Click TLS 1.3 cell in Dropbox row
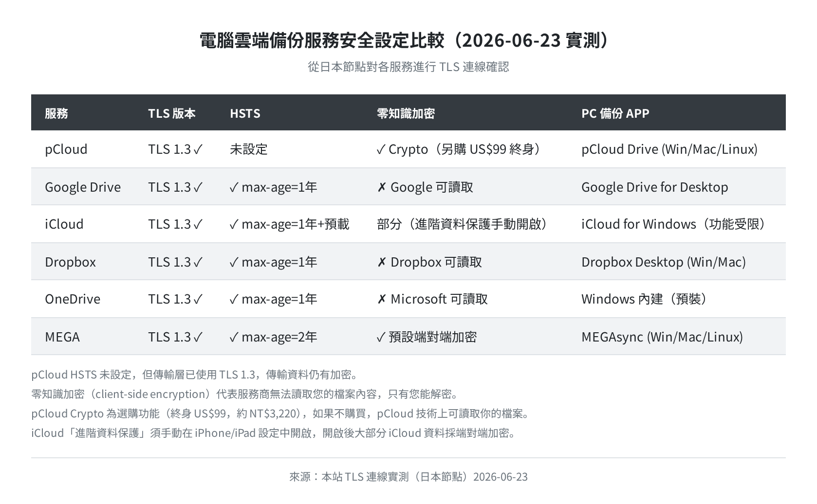This screenshot has height=504, width=817. coord(175,262)
